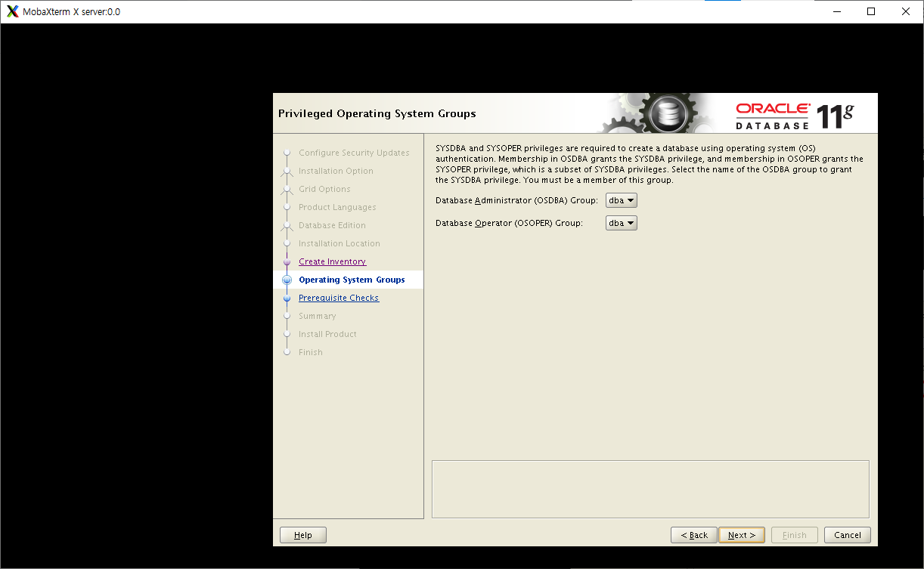
Task: Click Summary step in sidebar
Action: pyautogui.click(x=317, y=316)
